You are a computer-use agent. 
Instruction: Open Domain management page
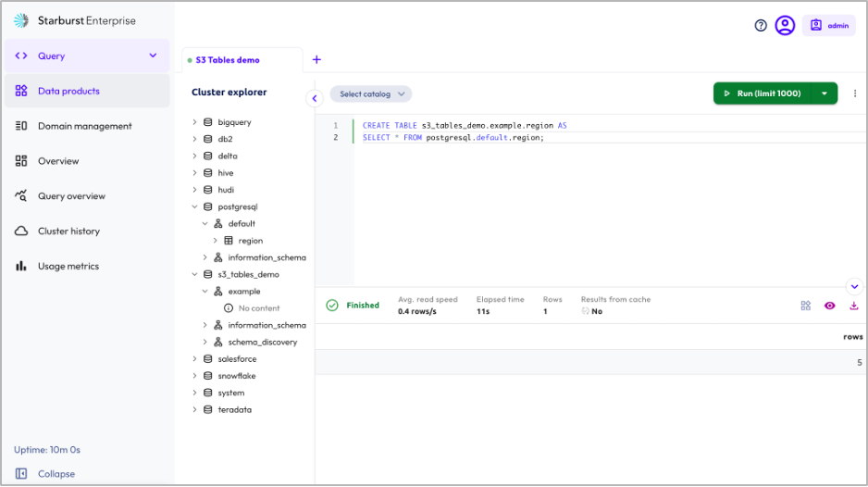87,126
